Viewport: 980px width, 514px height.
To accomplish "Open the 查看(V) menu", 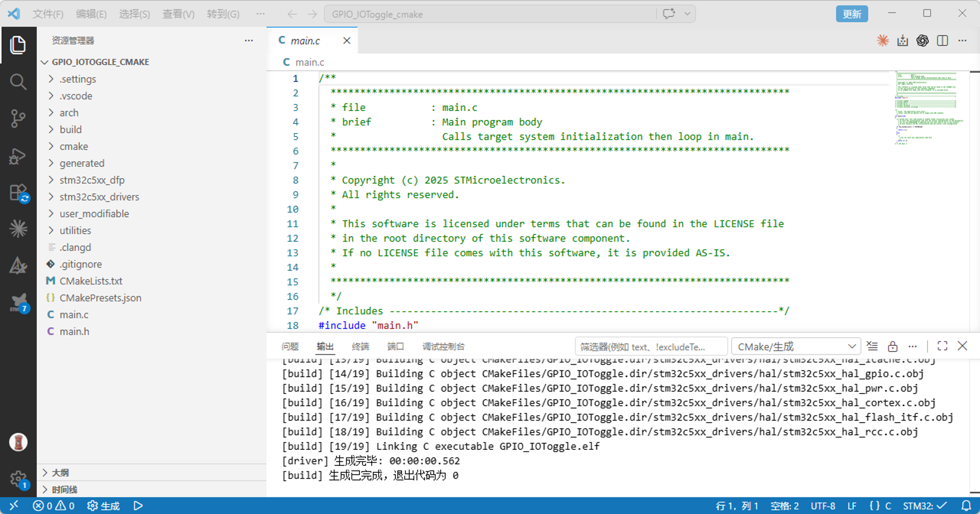I will (178, 14).
